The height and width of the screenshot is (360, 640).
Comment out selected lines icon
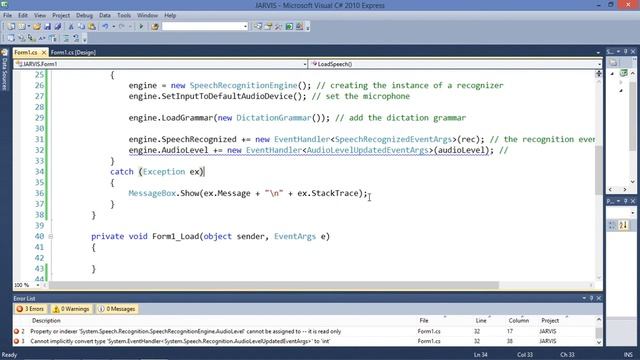click(x=66, y=38)
